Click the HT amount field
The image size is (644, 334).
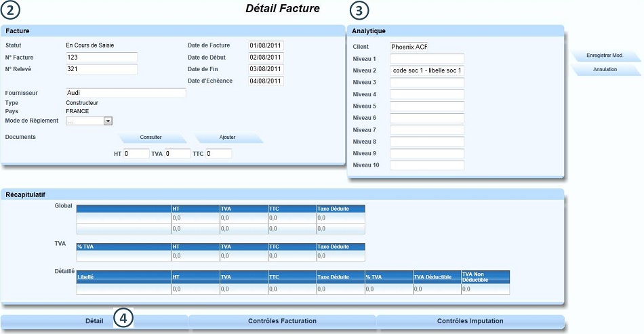[136, 154]
